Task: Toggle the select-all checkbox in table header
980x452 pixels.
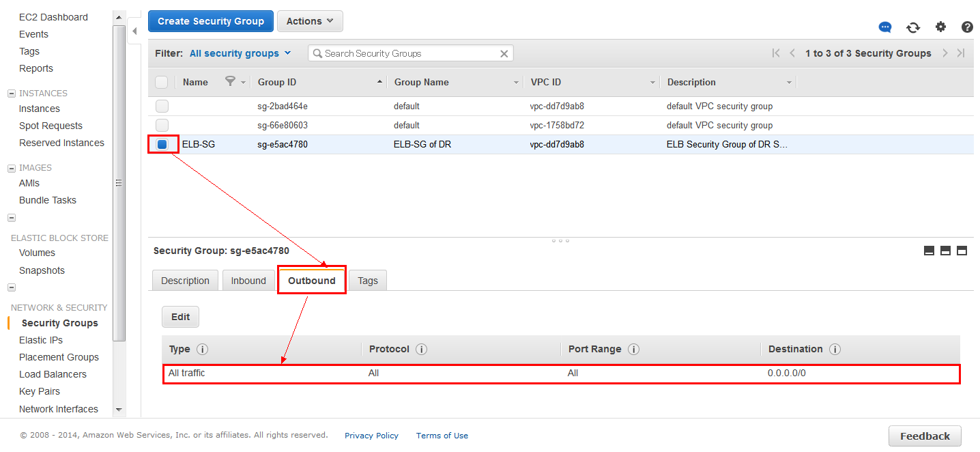Action: 162,82
